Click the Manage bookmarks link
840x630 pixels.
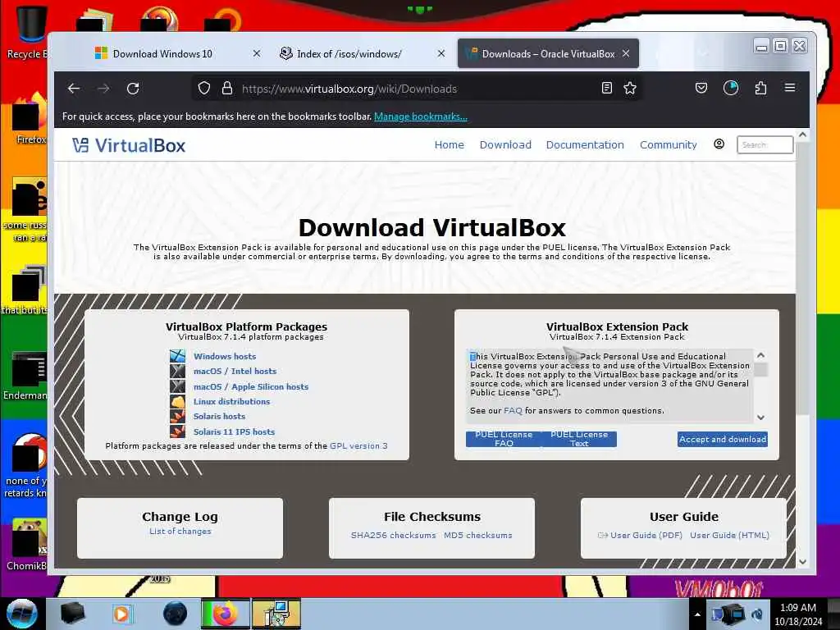click(421, 116)
